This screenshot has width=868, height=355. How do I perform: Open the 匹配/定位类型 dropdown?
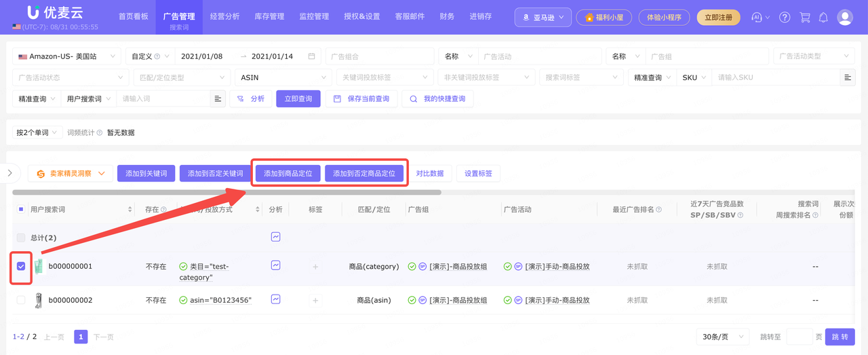pos(181,77)
